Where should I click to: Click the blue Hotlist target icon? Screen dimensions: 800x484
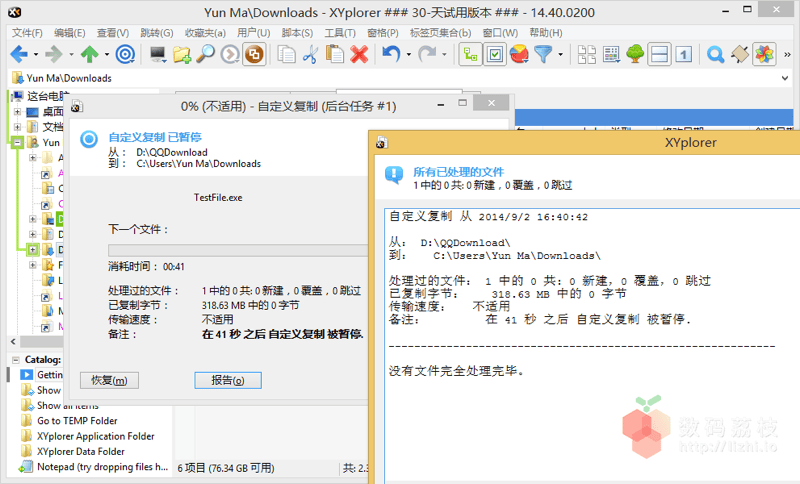[x=125, y=54]
